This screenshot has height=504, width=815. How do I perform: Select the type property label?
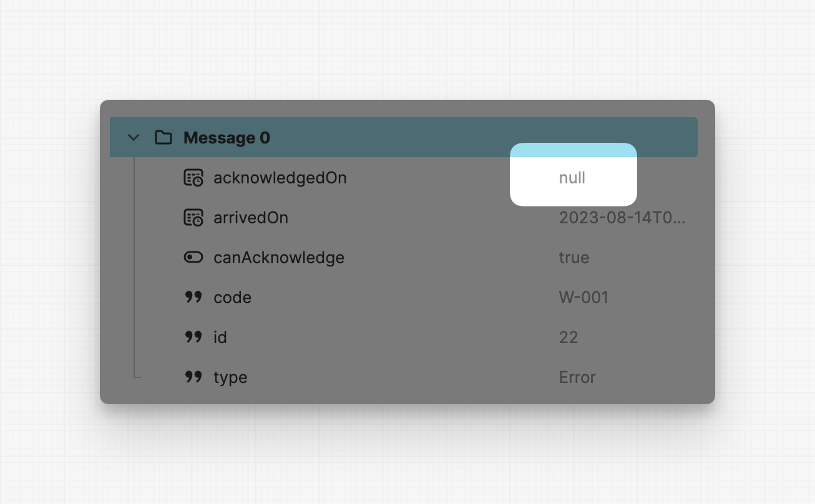coord(230,377)
